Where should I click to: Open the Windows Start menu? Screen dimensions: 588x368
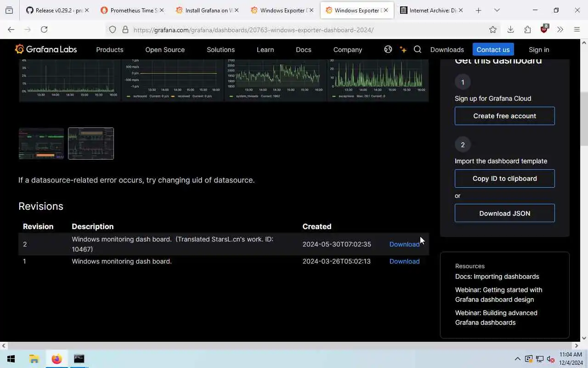(11, 359)
